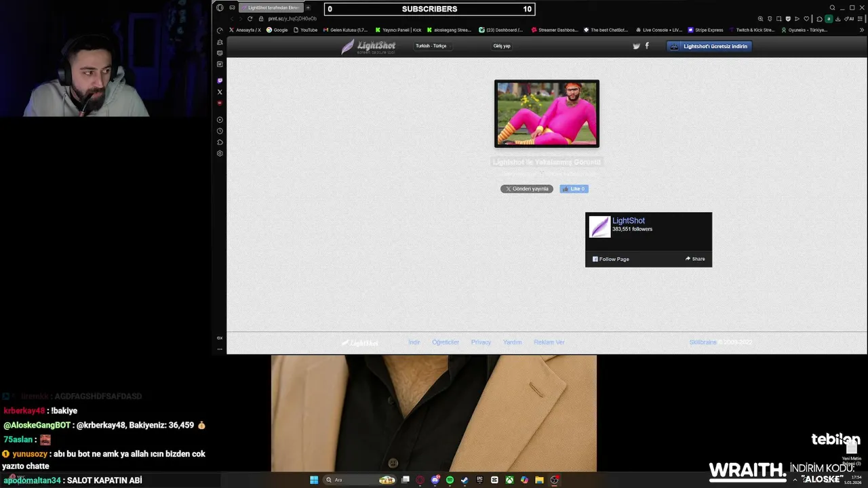This screenshot has height=488, width=868.
Task: Click Lightshot'ı ücretsiz indirin button
Action: tap(709, 46)
